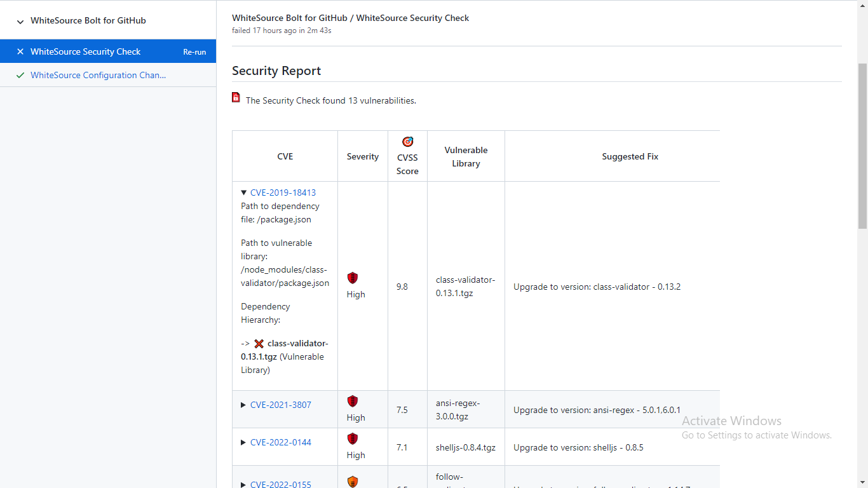Click the orange shield icon for CVE-2022-0155
Viewport: 868px width, 488px height.
(x=353, y=482)
